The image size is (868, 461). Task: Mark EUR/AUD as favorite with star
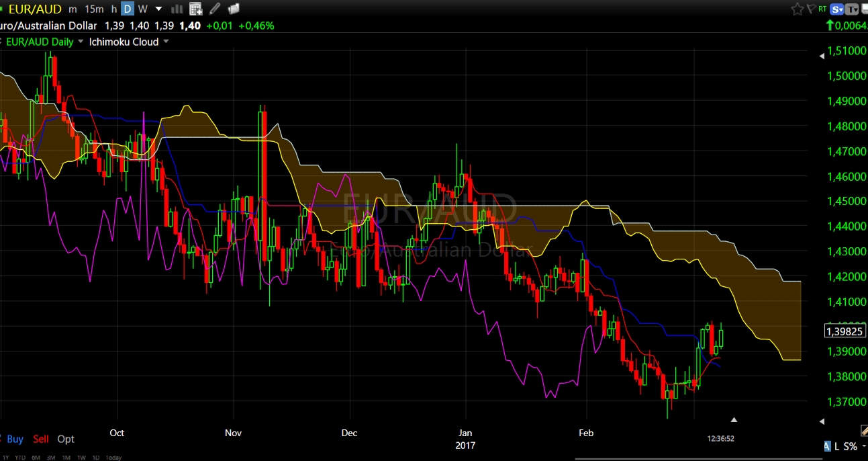(797, 9)
